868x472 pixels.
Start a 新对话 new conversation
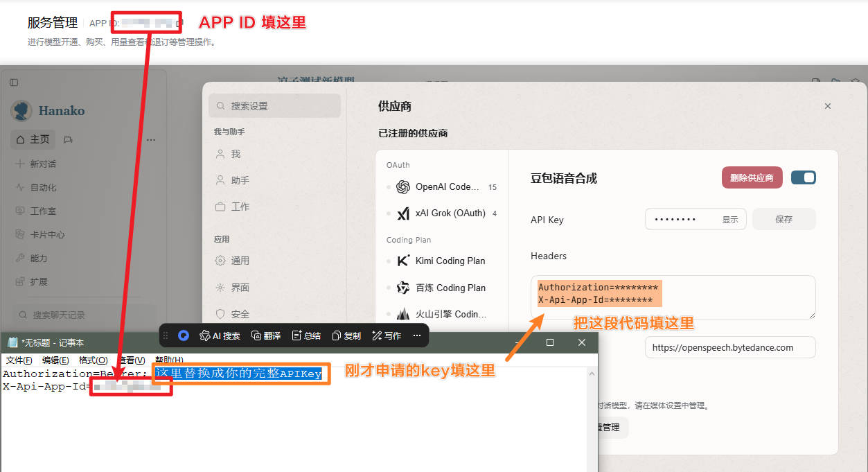[36, 164]
